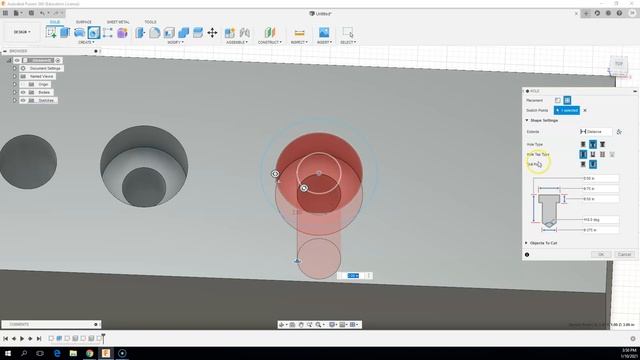The width and height of the screenshot is (640, 360).
Task: Click the ViewCube TOP face
Action: click(x=619, y=64)
